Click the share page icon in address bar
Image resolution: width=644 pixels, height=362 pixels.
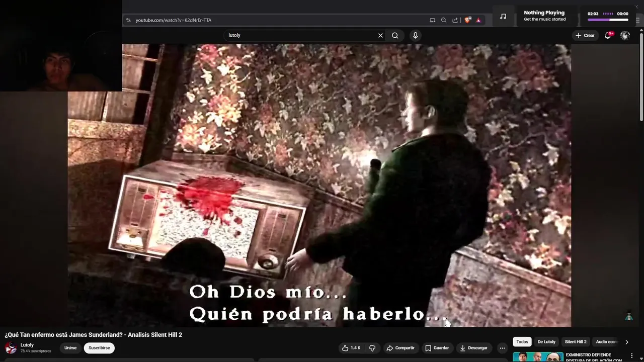click(455, 20)
